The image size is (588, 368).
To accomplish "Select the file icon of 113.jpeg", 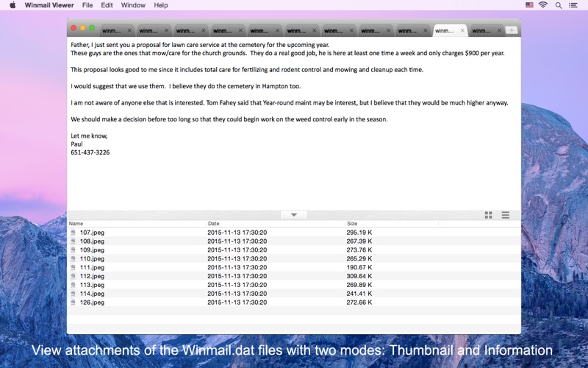I will pyautogui.click(x=73, y=285).
